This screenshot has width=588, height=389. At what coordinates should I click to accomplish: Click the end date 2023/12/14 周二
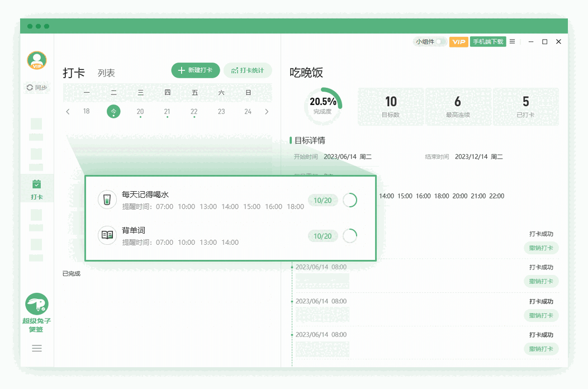tap(479, 157)
